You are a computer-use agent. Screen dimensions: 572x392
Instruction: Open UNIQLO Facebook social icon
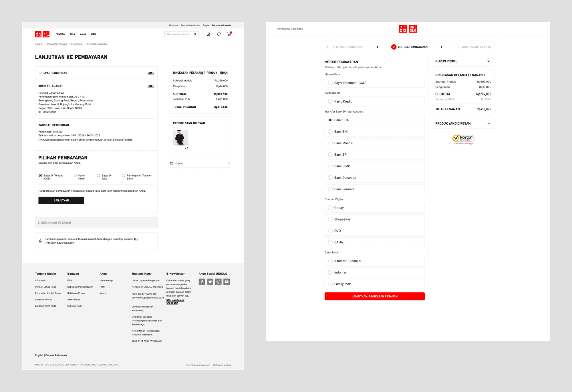tap(202, 282)
